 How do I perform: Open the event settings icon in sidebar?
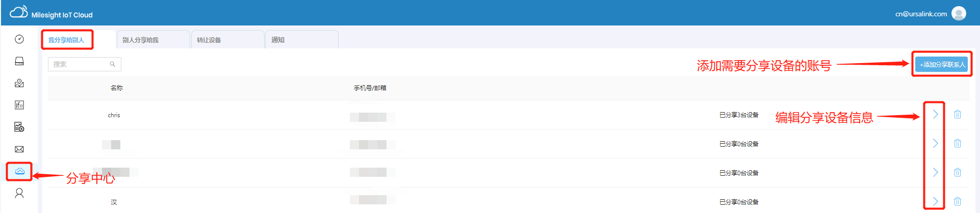[19, 127]
